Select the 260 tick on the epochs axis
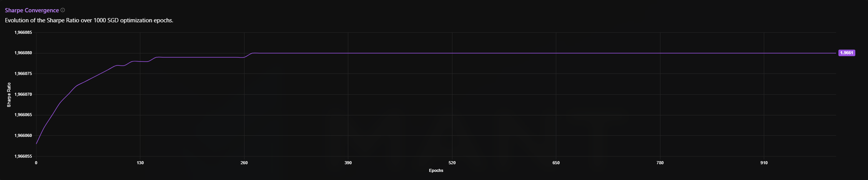This screenshot has width=868, height=180. point(244,163)
